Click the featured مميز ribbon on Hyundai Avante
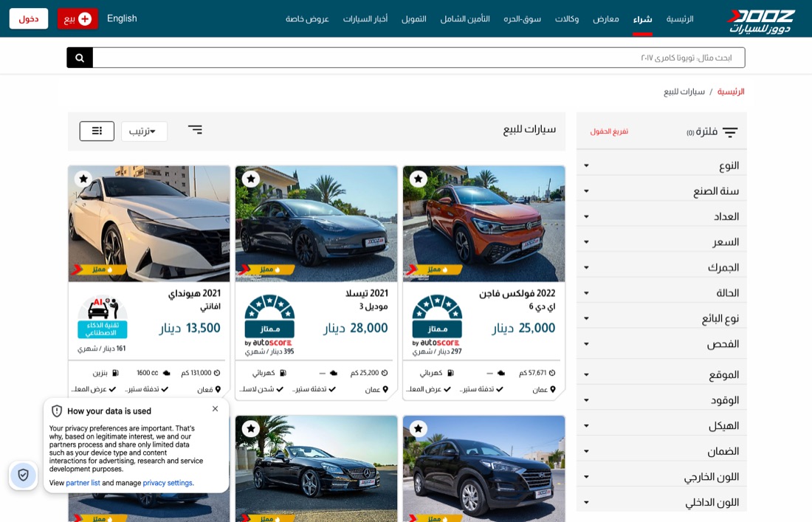 98,269
